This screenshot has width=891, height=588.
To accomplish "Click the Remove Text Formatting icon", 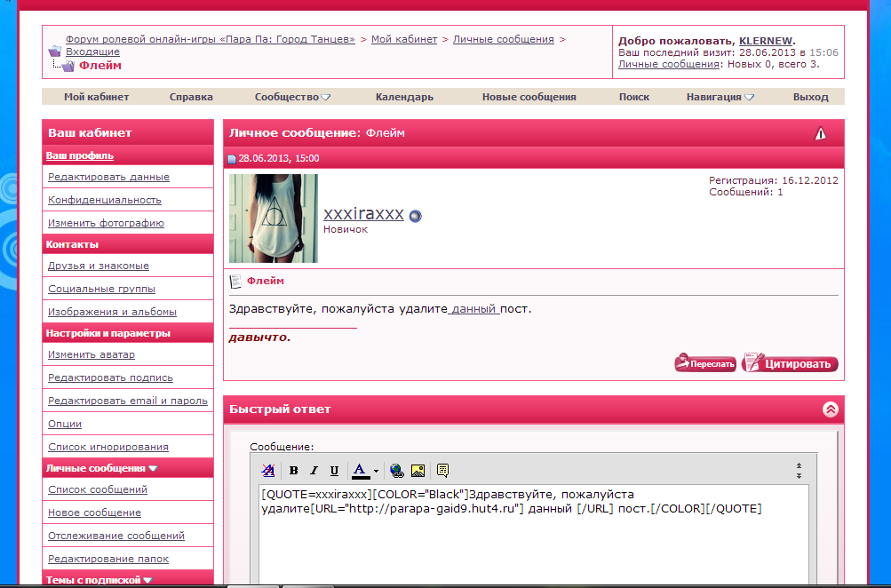I will coord(267,471).
